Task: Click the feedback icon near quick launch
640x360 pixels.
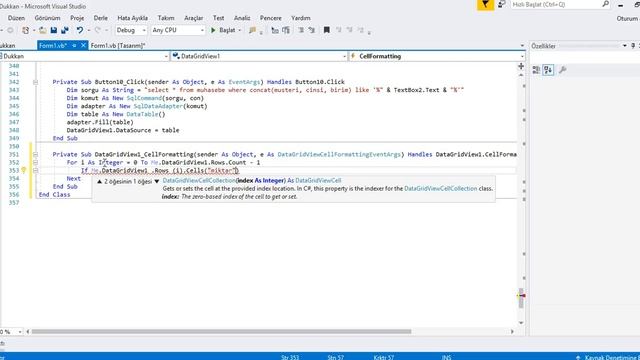Action: click(x=502, y=4)
